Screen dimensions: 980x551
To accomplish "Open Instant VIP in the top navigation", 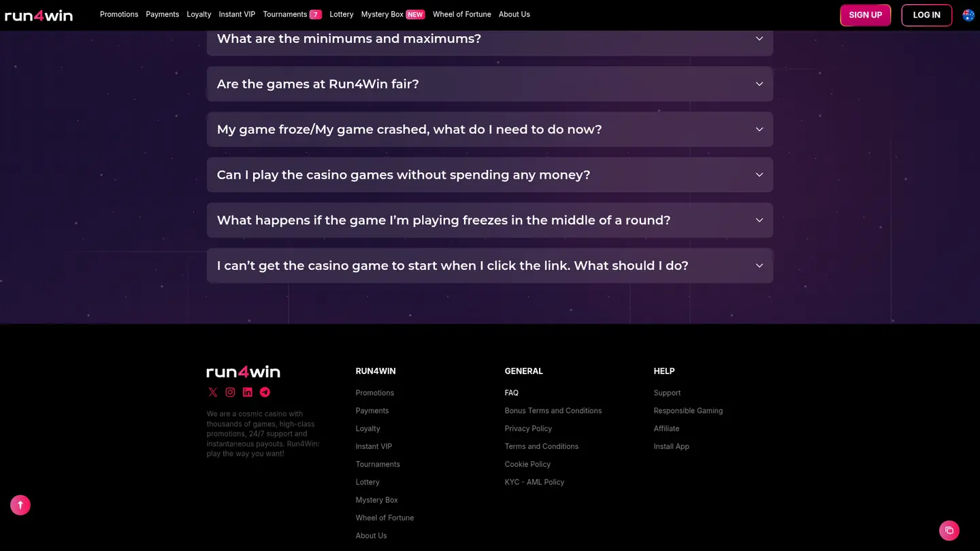I will pos(237,14).
